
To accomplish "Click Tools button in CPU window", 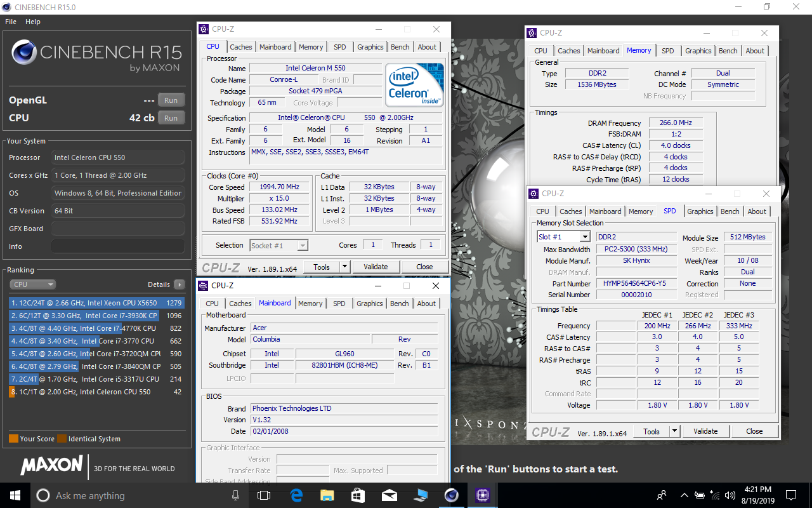I will coord(322,267).
